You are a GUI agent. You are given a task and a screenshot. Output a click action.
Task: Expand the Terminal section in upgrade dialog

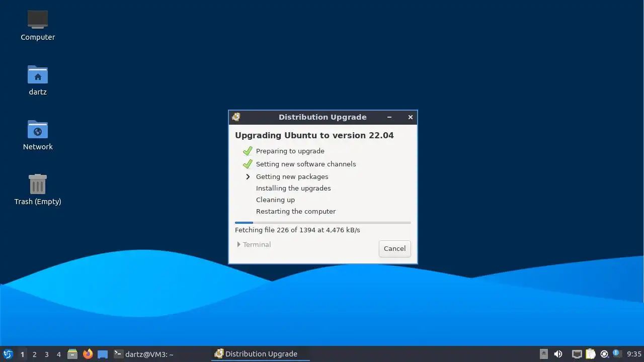point(254,244)
